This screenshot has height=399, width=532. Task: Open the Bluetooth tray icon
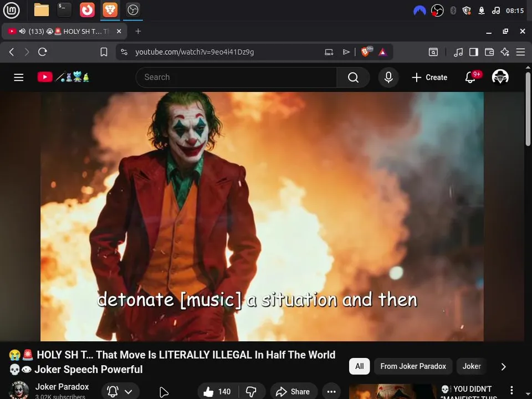(453, 11)
